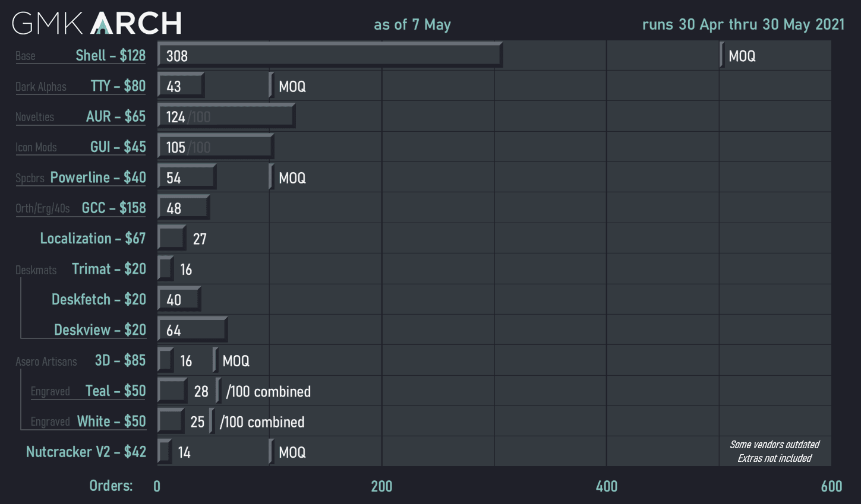Click the Teal row's /100 combined text

268,392
